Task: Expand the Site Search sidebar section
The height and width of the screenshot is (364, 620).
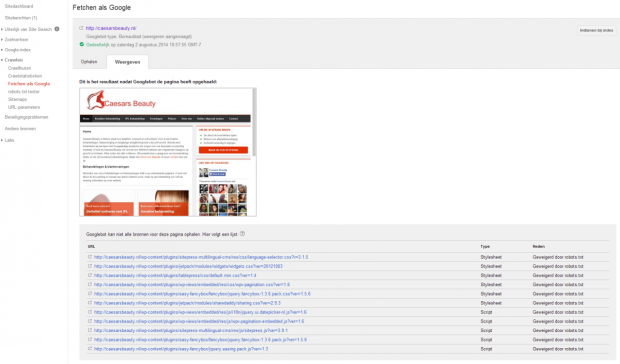Action: click(x=2, y=29)
